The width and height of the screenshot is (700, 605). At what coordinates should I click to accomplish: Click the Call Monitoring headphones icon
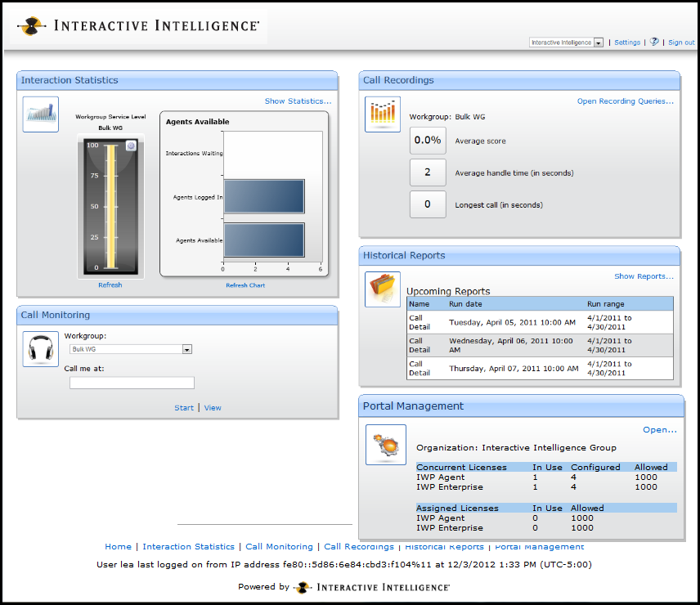[40, 349]
